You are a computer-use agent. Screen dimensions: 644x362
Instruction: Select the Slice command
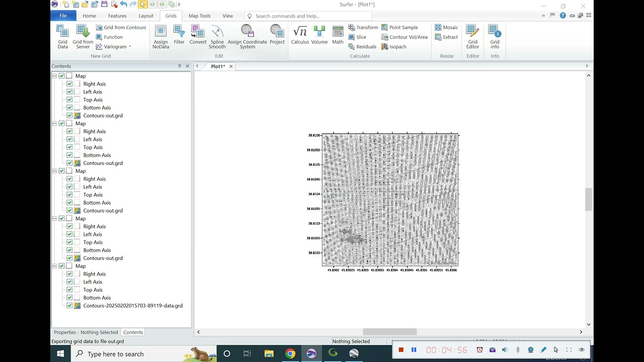click(x=357, y=37)
